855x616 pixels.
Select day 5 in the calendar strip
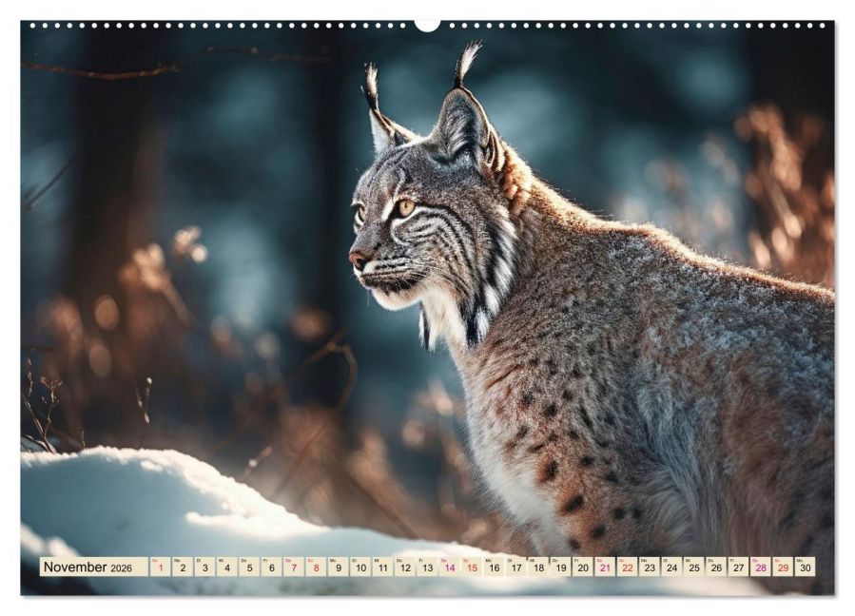pos(249,567)
